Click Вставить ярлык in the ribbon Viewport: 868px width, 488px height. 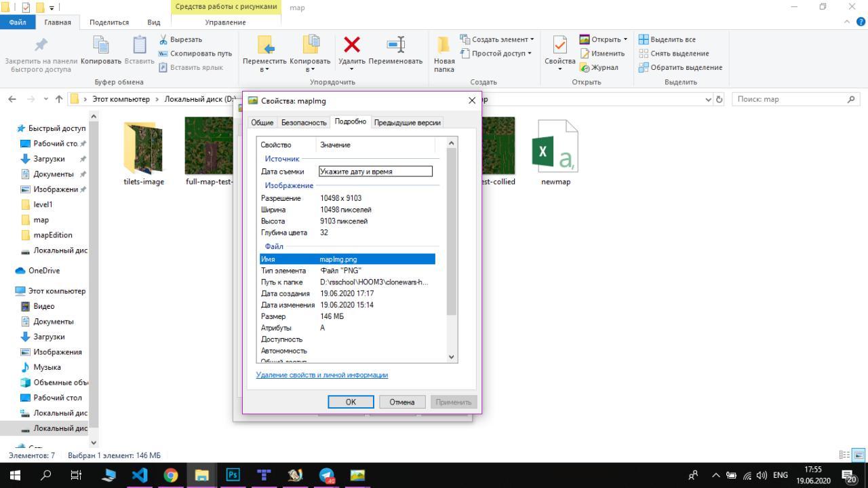click(x=191, y=67)
